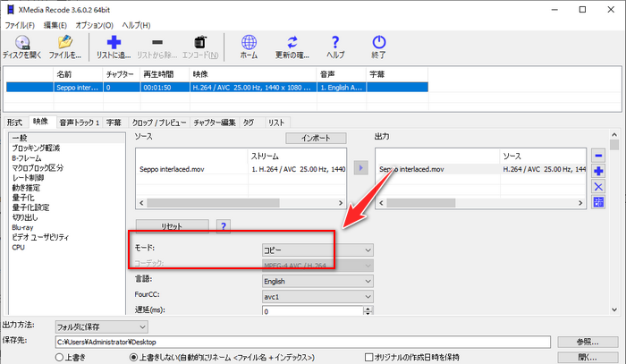
Task: Select the do-not-overwrite auto rename radio button
Action: 133,357
